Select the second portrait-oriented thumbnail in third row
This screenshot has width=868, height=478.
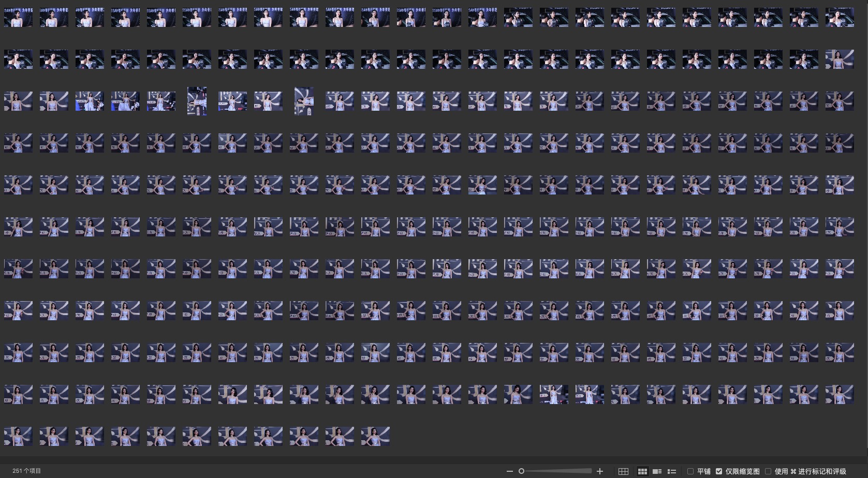pos(304,101)
